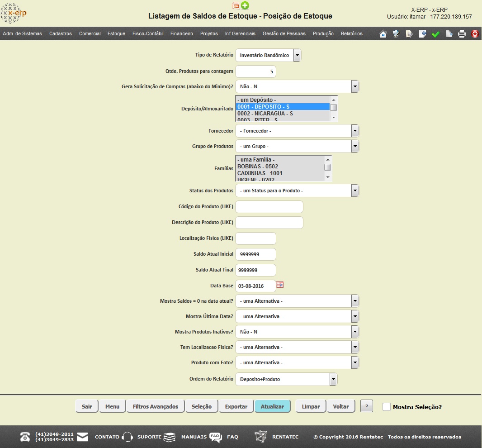
Task: Click the Limpar button
Action: 311,406
